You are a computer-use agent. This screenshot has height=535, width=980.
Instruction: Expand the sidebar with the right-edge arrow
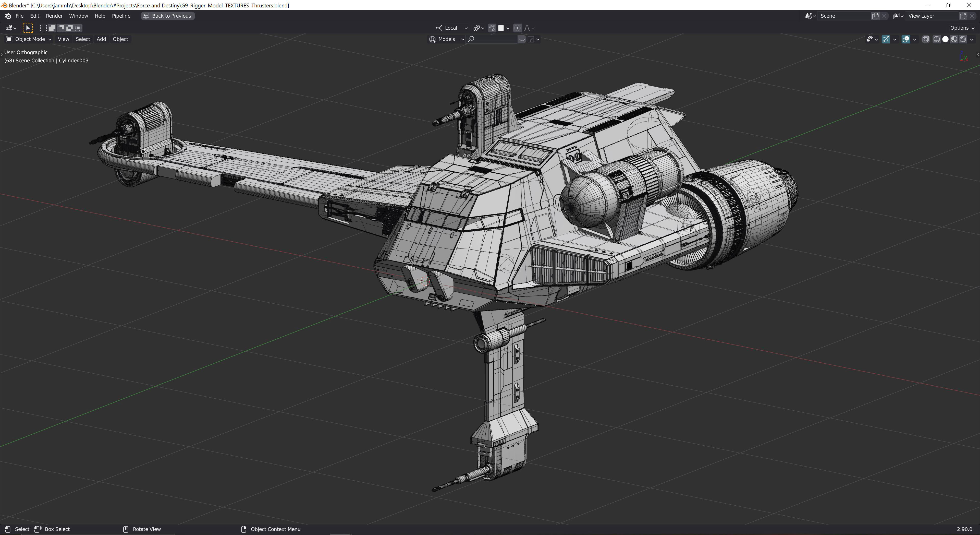tap(978, 54)
